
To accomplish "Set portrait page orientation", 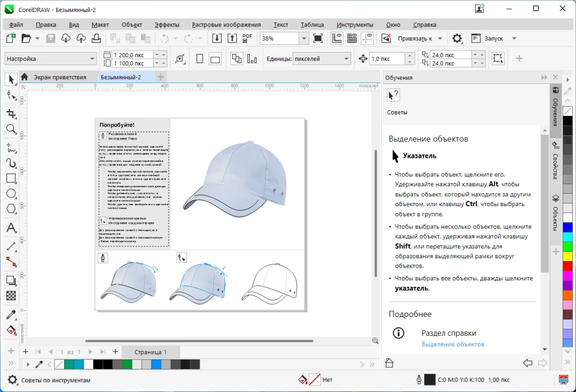I will (200, 59).
